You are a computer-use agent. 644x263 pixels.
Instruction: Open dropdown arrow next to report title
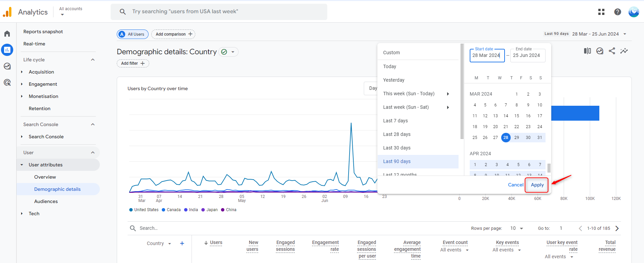[233, 52]
